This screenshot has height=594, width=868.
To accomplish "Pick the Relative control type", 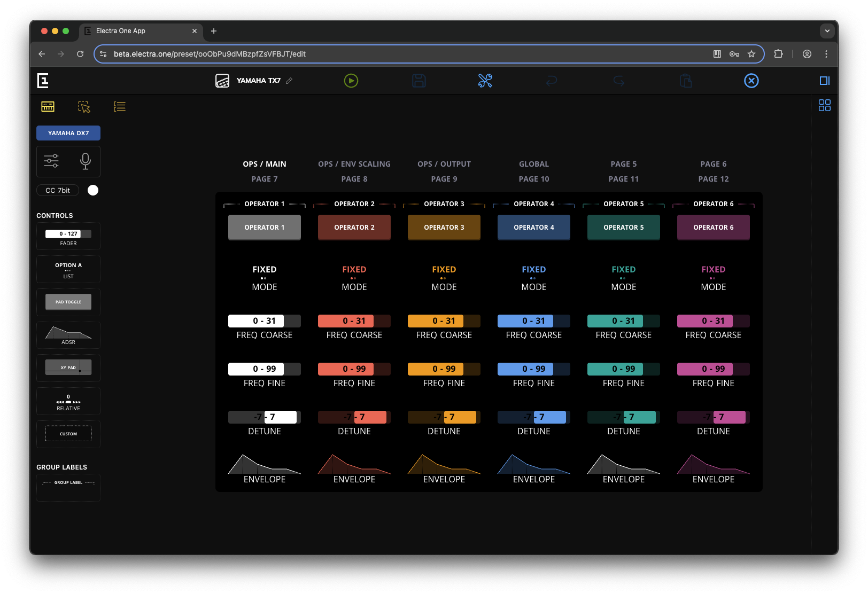I will (x=68, y=402).
